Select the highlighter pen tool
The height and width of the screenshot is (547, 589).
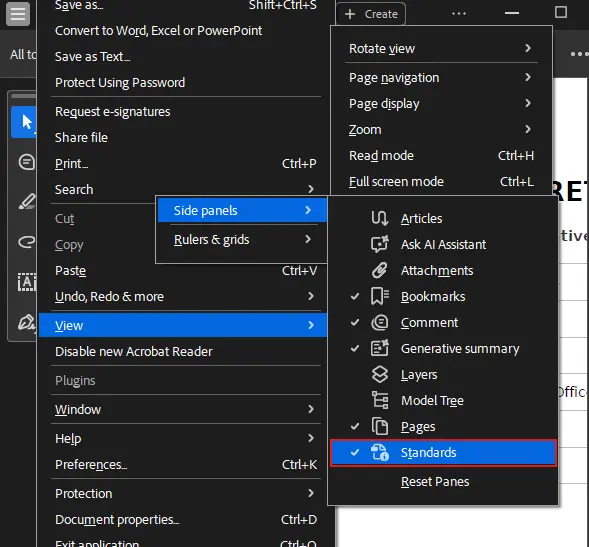(x=27, y=201)
